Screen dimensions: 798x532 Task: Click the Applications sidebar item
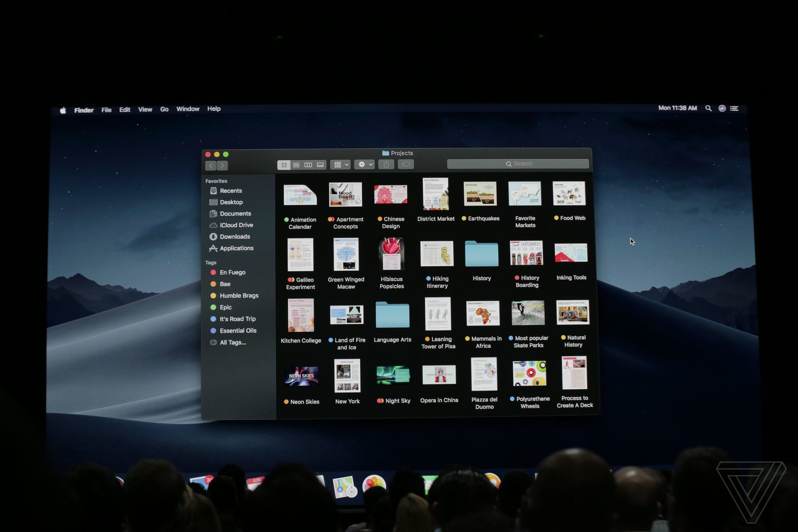point(237,248)
